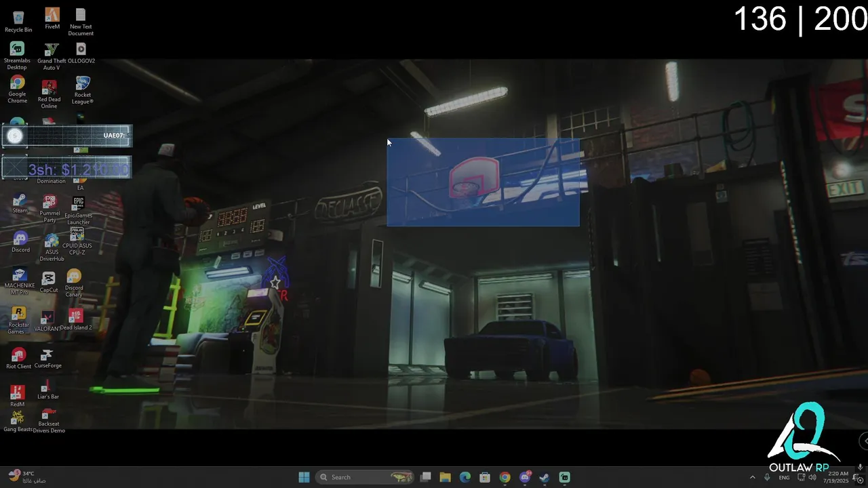Open Task View from the taskbar
The width and height of the screenshot is (868, 488).
point(426,477)
